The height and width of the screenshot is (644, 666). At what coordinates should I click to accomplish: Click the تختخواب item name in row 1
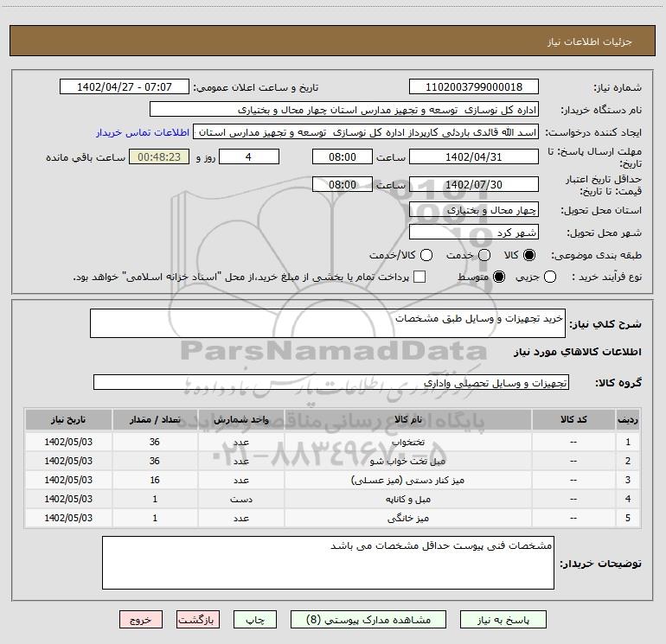(x=408, y=442)
